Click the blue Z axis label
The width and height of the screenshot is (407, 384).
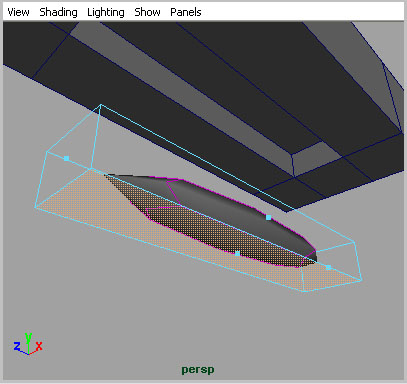click(17, 346)
